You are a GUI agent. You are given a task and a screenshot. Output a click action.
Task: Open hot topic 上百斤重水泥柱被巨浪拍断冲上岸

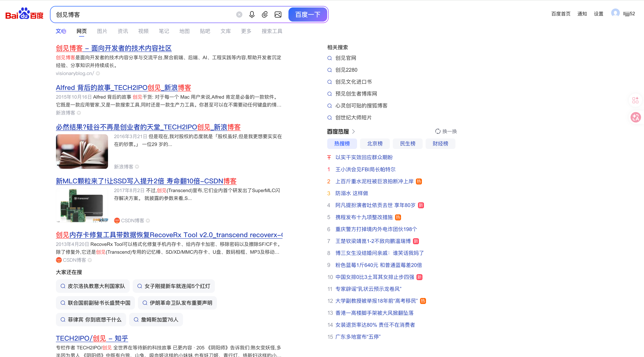click(375, 181)
